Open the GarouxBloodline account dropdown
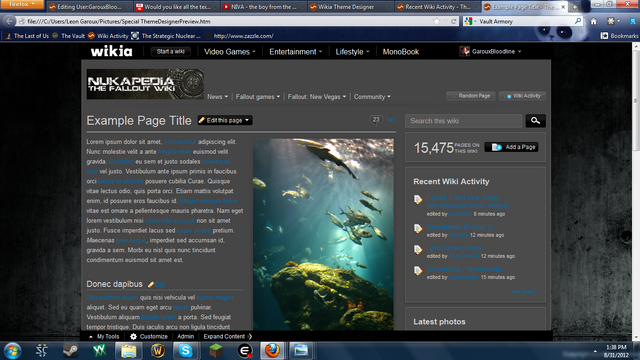Screen dimensions: 640x360 490,51
